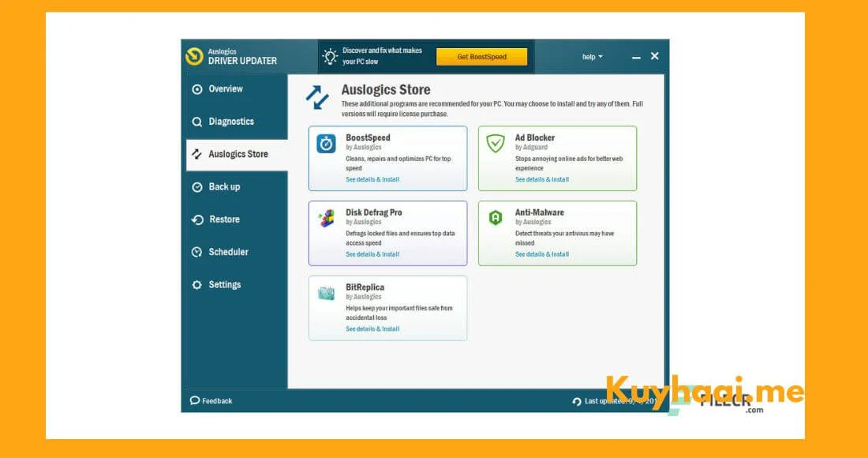
Task: Click the Back up checkmark icon
Action: 197,187
